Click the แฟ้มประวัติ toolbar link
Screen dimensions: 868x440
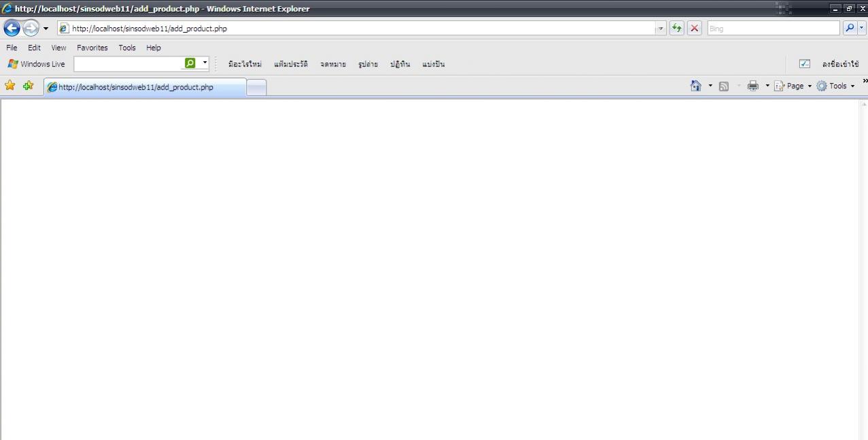291,64
